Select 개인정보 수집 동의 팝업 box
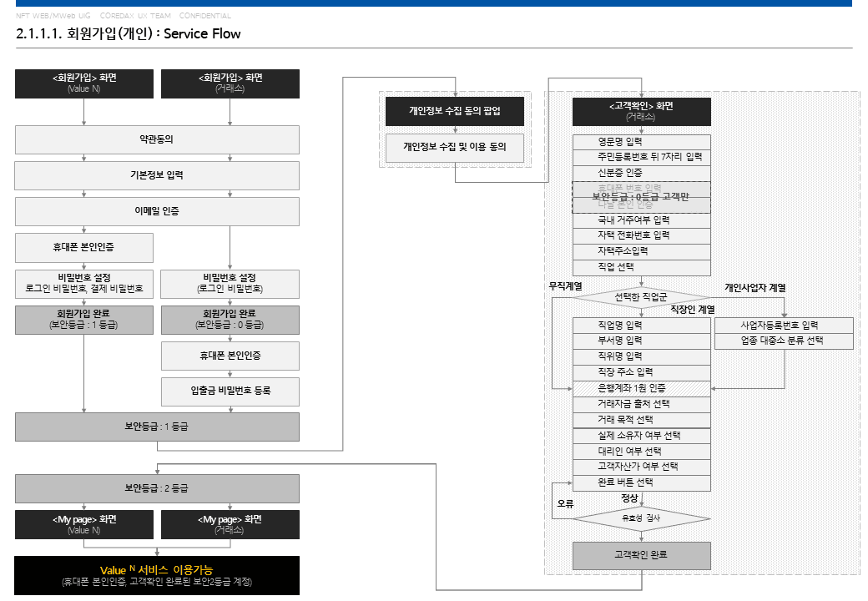The height and width of the screenshot is (601, 868). tap(455, 111)
